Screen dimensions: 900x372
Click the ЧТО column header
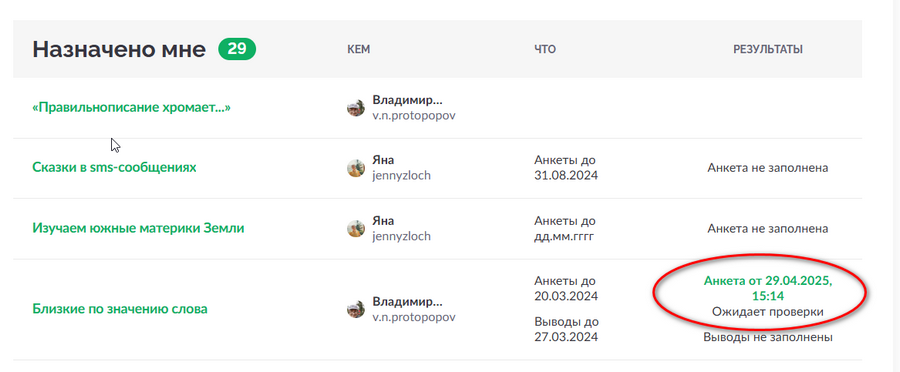(545, 50)
